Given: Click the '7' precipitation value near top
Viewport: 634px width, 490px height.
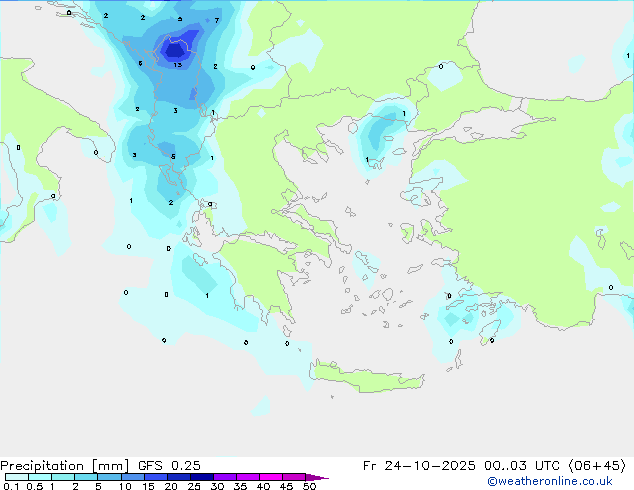Looking at the screenshot, I should (217, 20).
